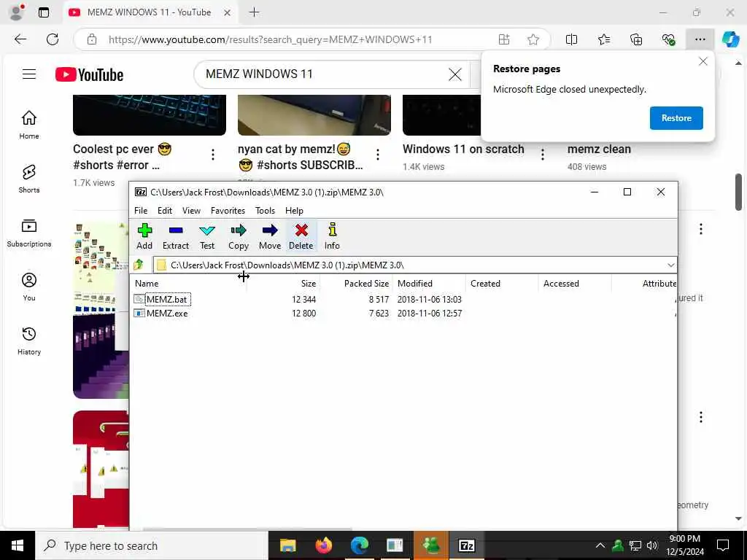Open History in the YouTube sidebar
Image resolution: width=747 pixels, height=560 pixels.
(29, 341)
